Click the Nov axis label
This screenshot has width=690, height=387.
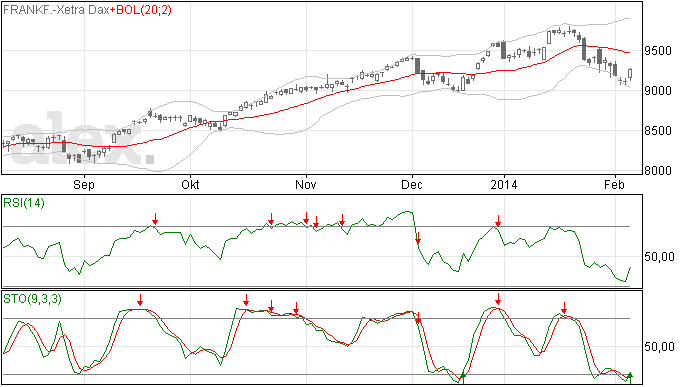coord(305,184)
